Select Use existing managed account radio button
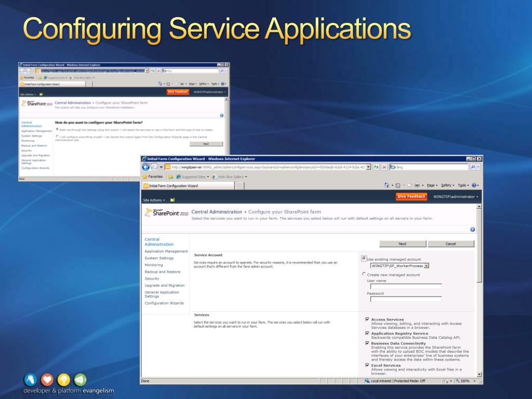Viewport: 532px width, 399px height. [x=364, y=259]
